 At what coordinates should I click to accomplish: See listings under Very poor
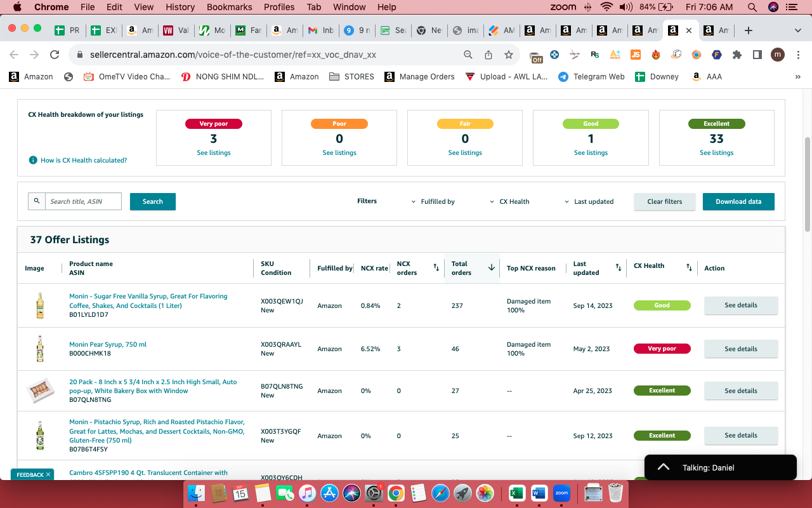click(x=214, y=153)
